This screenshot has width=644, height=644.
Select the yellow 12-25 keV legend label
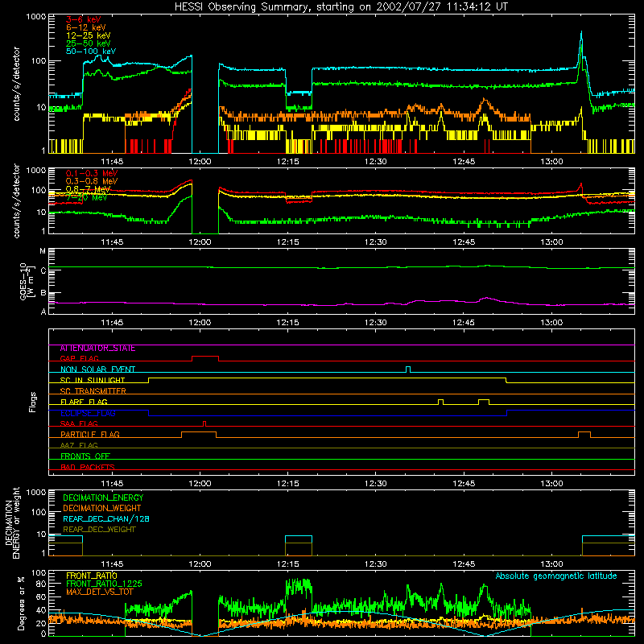[89, 35]
